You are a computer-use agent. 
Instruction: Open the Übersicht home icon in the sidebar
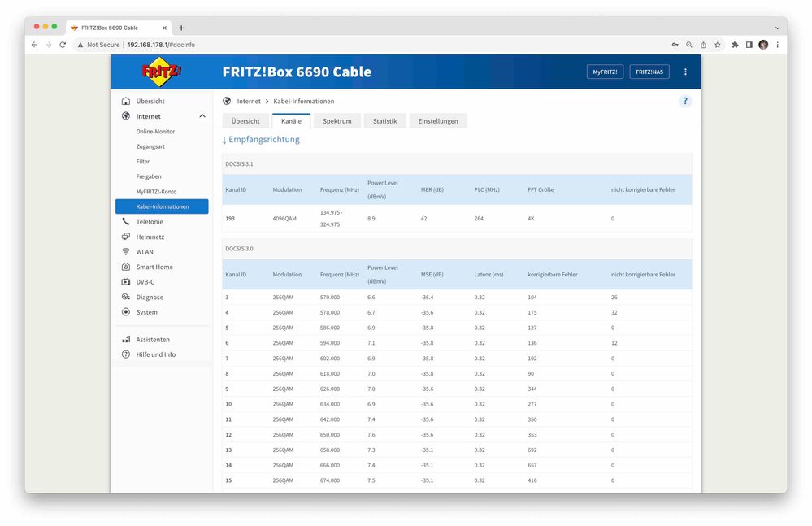click(125, 100)
